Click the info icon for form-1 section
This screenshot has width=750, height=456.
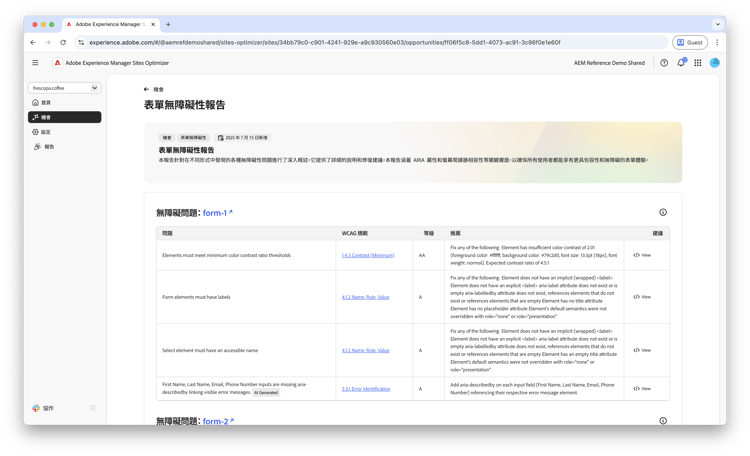point(663,212)
